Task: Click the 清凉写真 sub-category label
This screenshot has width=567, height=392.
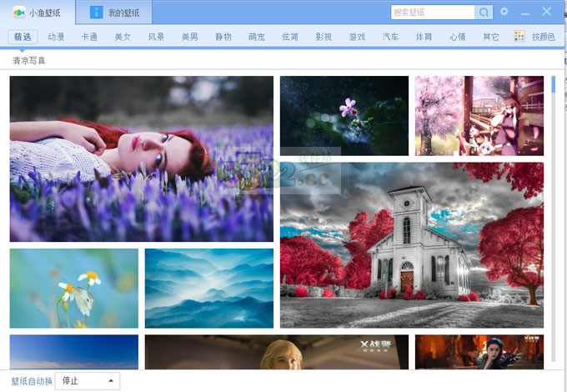Action: click(29, 60)
